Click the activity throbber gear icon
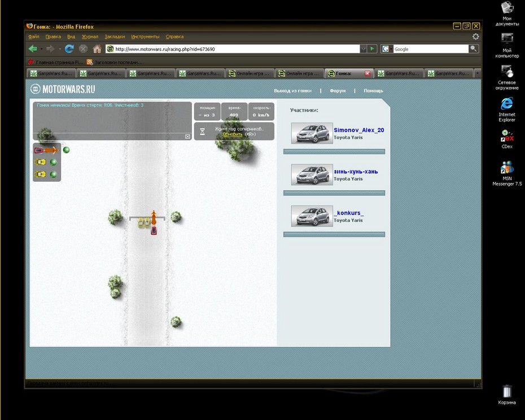 (x=475, y=36)
